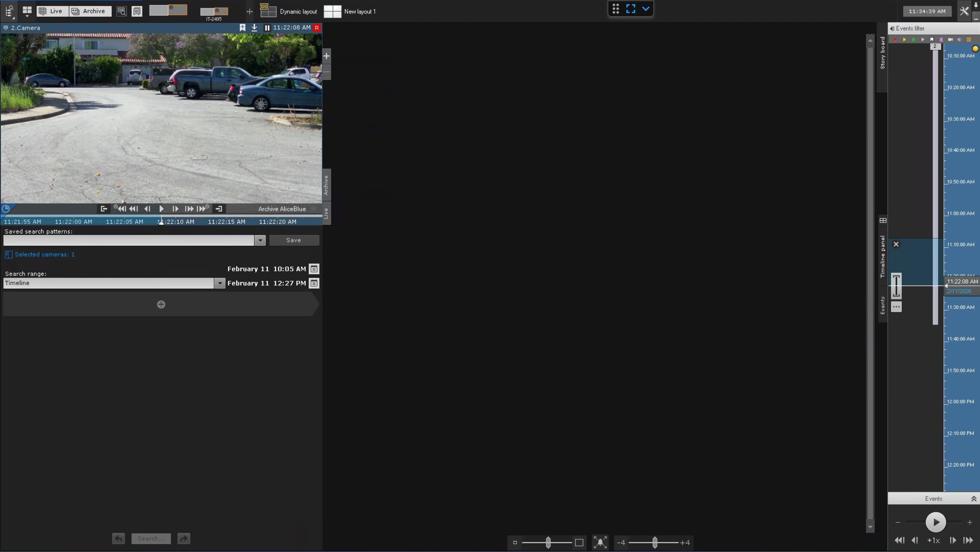Open the object tree search panel icon
This screenshot has height=552, width=980.
9,11
